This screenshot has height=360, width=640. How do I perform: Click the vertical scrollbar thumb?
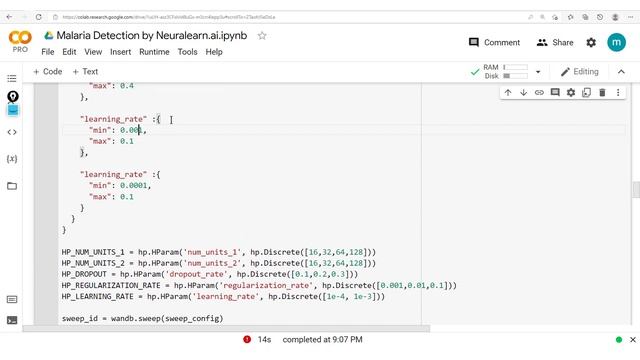(636, 190)
